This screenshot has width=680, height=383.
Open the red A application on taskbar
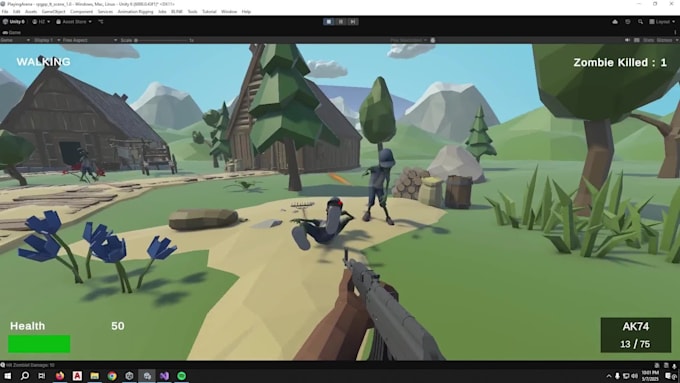click(77, 376)
